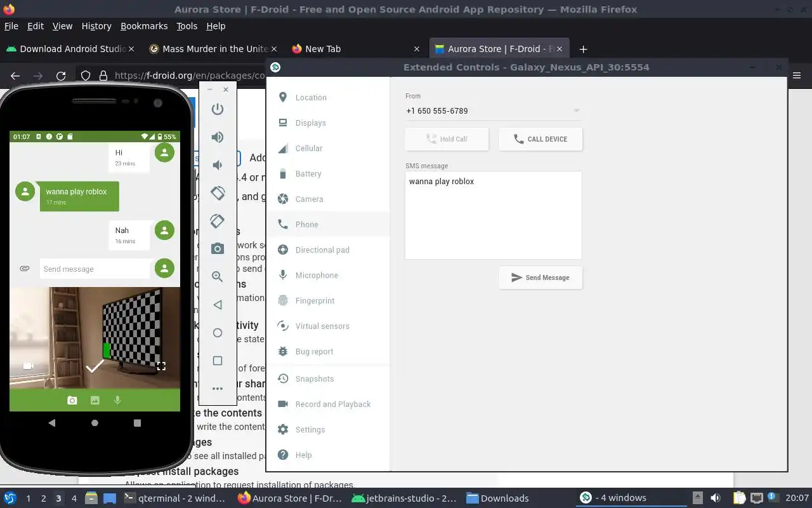Open the Firefox Tools menu

[x=187, y=26]
